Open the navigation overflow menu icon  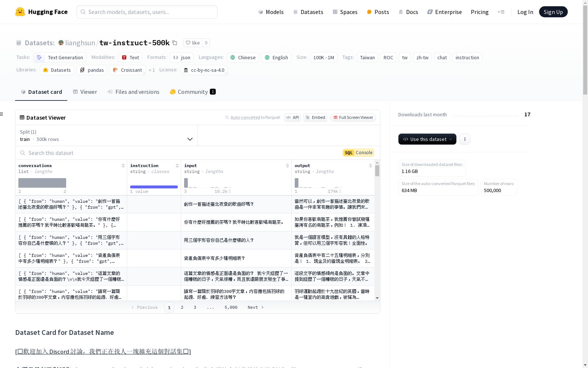tap(501, 12)
